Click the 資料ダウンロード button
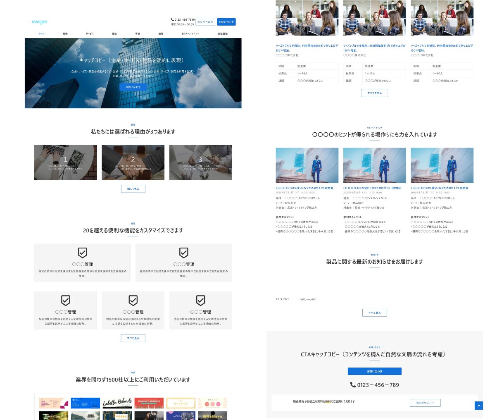 point(425,403)
